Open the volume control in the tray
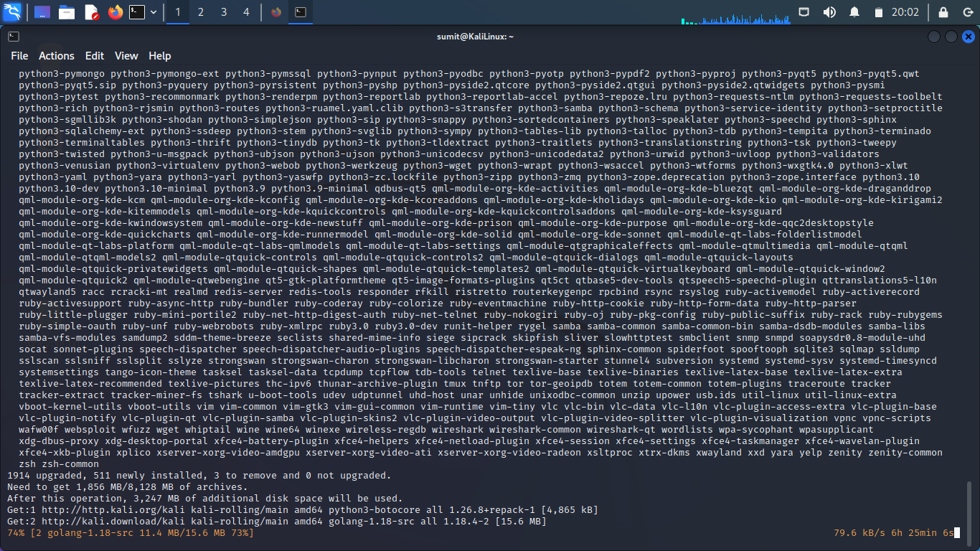This screenshot has width=980, height=551. [x=829, y=12]
